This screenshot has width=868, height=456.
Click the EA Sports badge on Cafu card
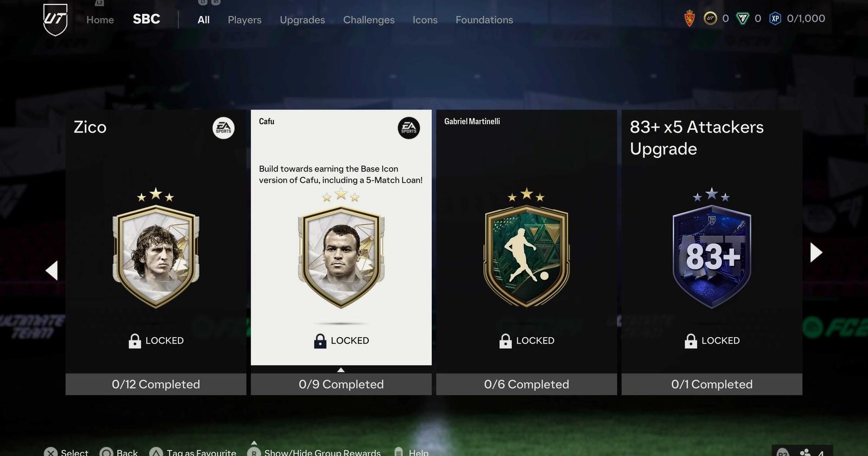point(409,128)
